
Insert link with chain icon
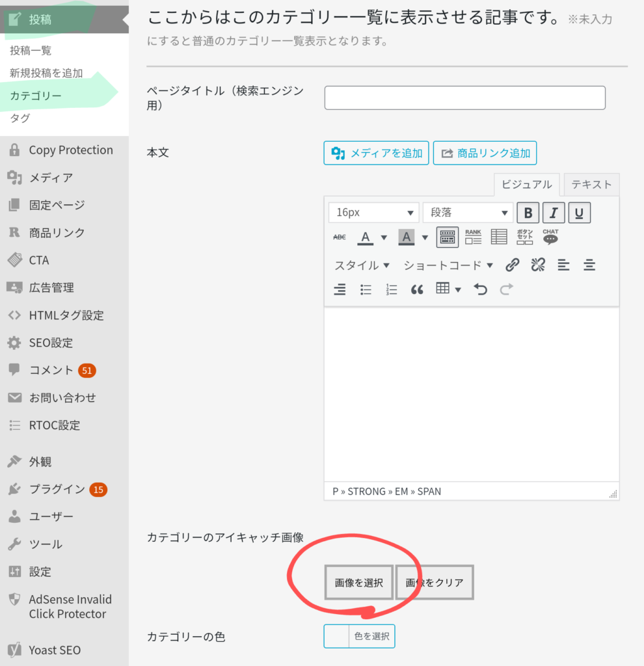pos(513,265)
